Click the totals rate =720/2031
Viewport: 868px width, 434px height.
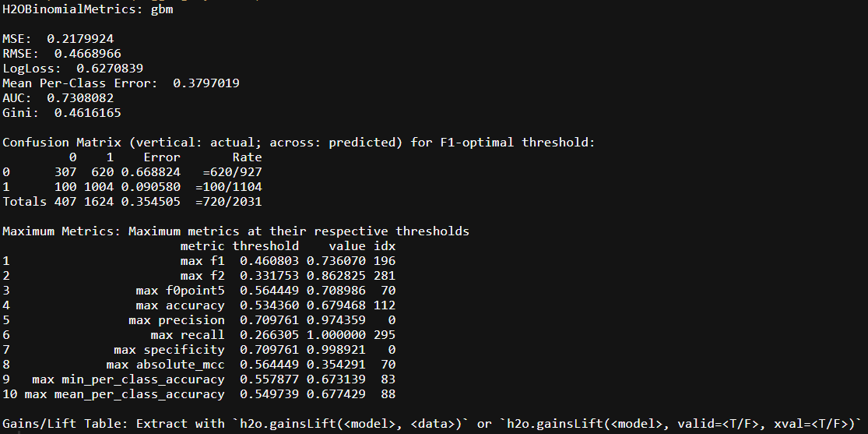tap(229, 202)
